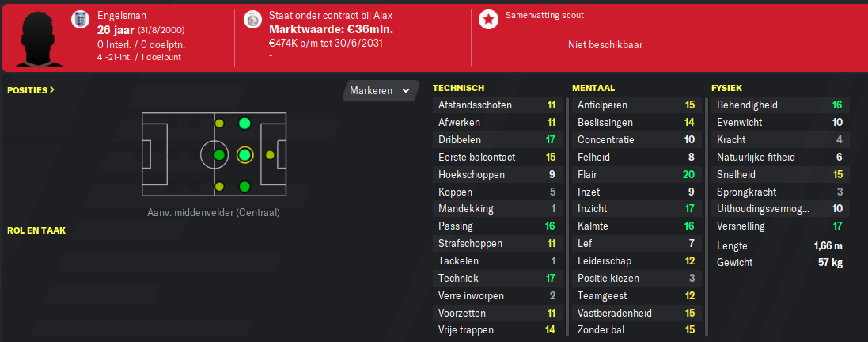868x342 pixels.
Task: Select the central midfielder position dot
Action: coord(219,155)
